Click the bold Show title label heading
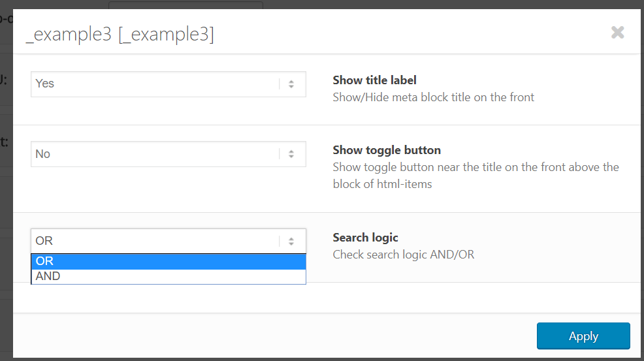Viewport: 644px width, 361px height. click(374, 80)
